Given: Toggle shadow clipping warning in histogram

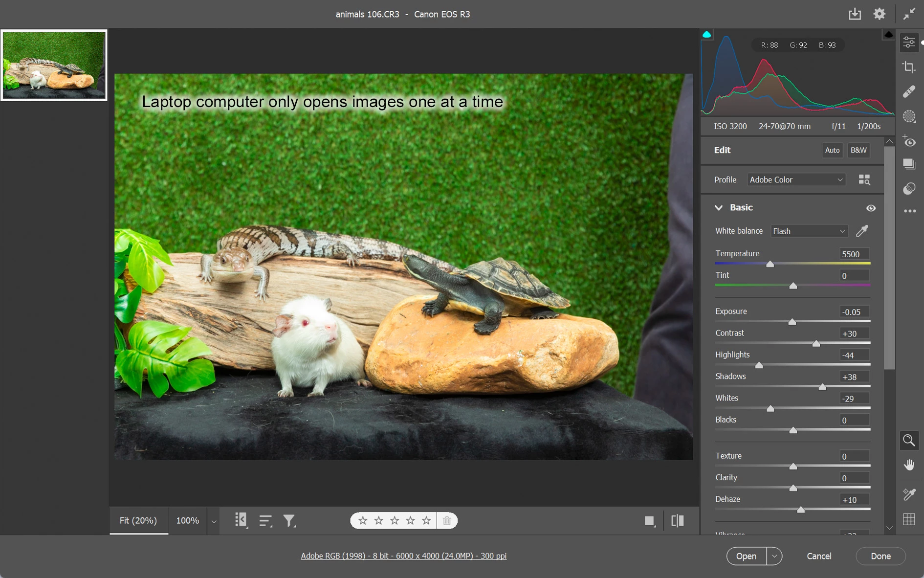Looking at the screenshot, I should (707, 35).
